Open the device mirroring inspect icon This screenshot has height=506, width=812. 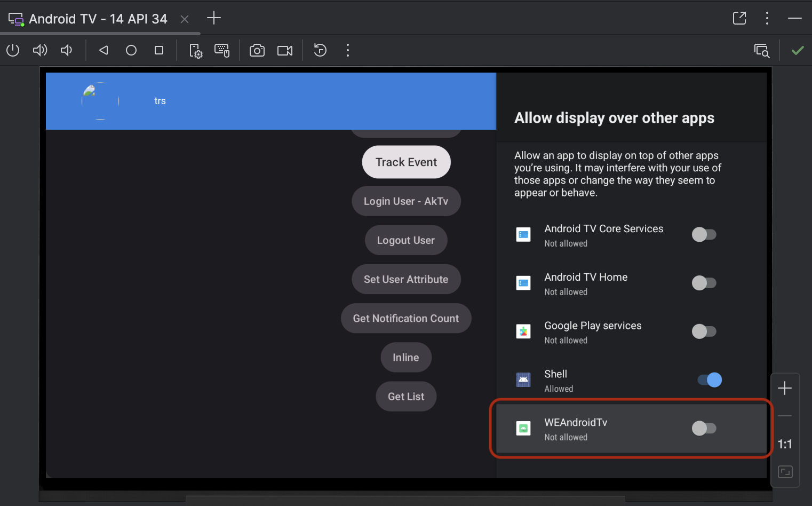coord(762,51)
